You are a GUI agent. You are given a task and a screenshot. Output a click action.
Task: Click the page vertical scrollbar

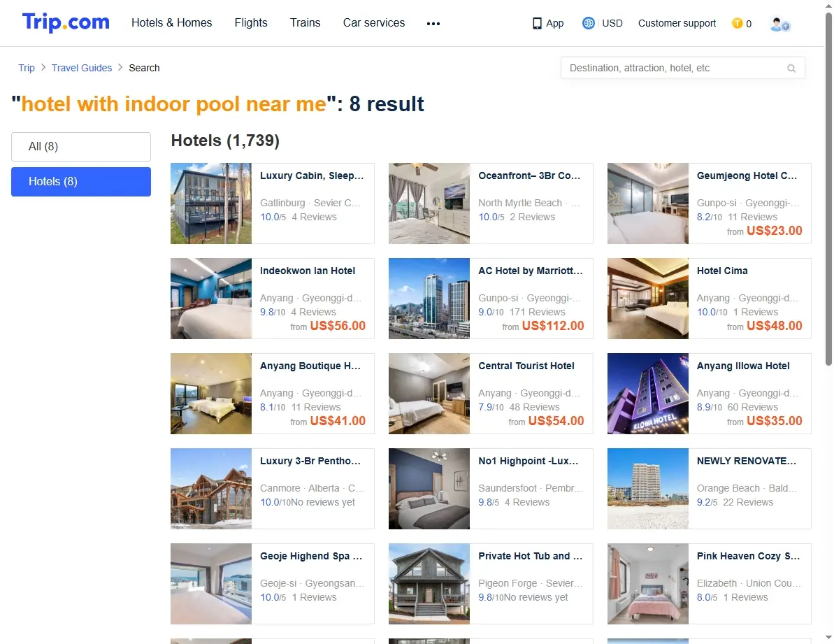[828, 189]
